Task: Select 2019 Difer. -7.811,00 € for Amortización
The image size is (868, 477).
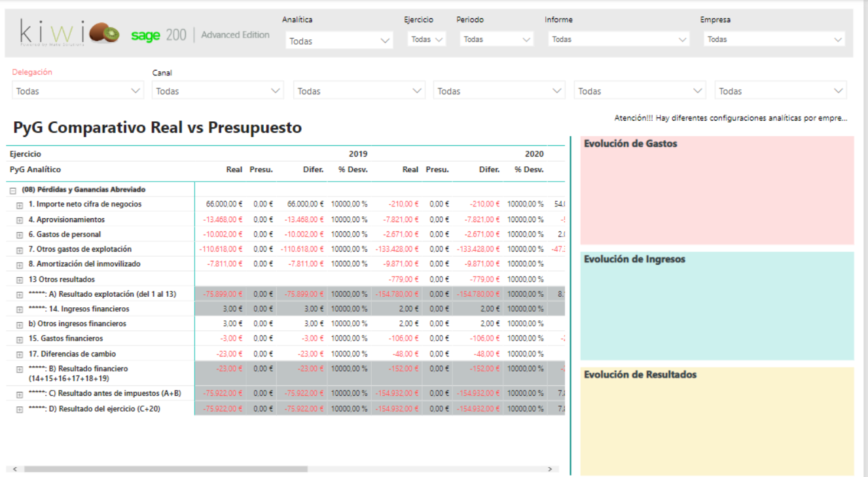Action: tap(305, 264)
